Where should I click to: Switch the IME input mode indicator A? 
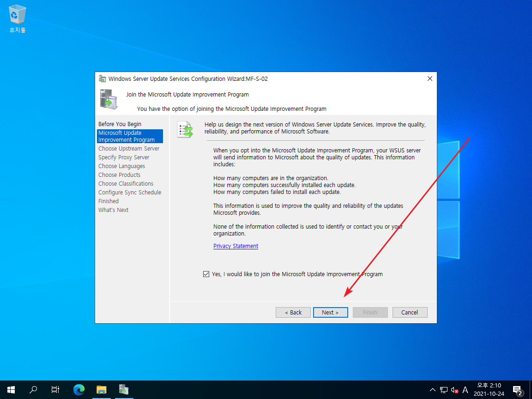465,390
